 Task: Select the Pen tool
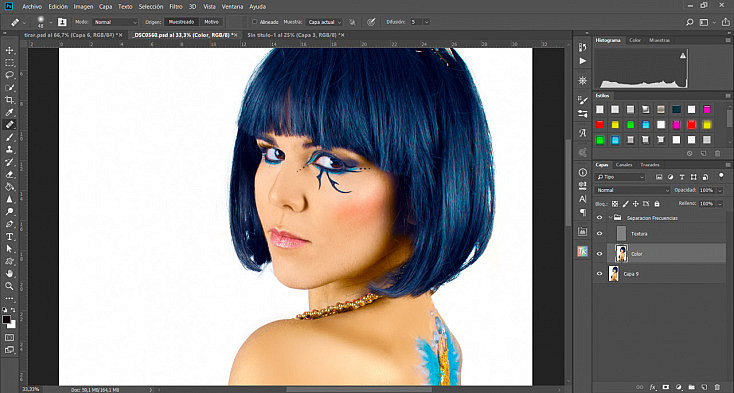click(x=9, y=224)
